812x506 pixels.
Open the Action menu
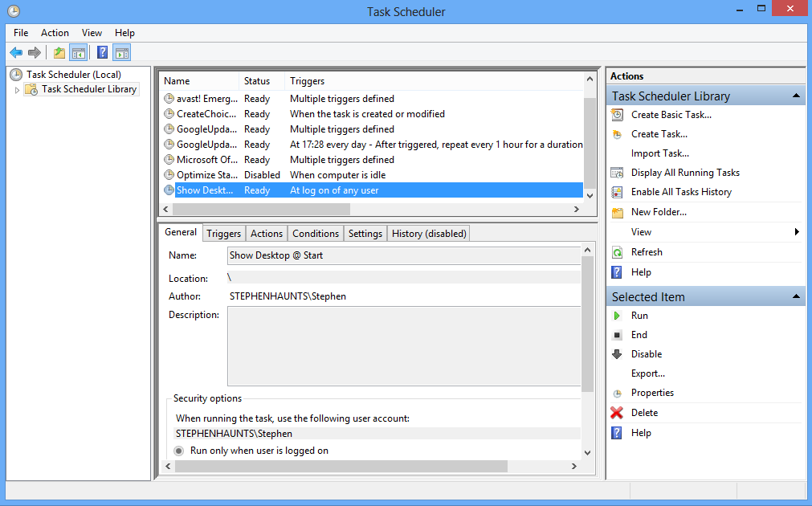(54, 33)
